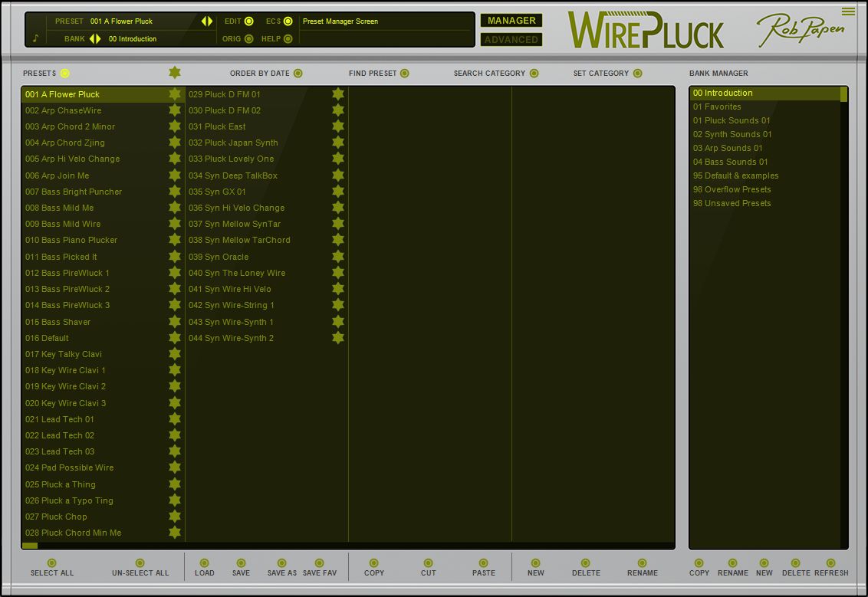Click the musical note icon in the top bar
The height and width of the screenshot is (597, 868).
(35, 38)
